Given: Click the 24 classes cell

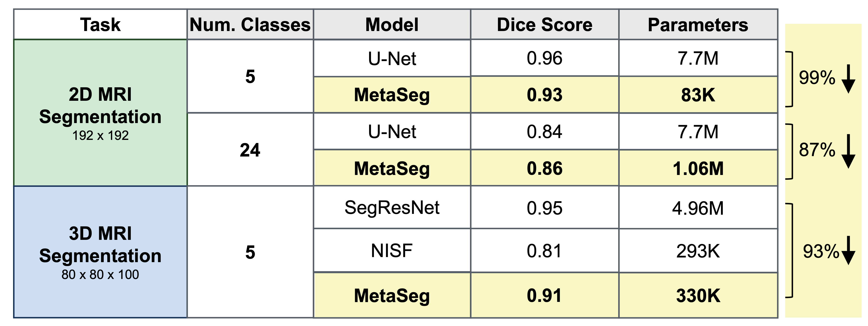Looking at the screenshot, I should coord(250,150).
